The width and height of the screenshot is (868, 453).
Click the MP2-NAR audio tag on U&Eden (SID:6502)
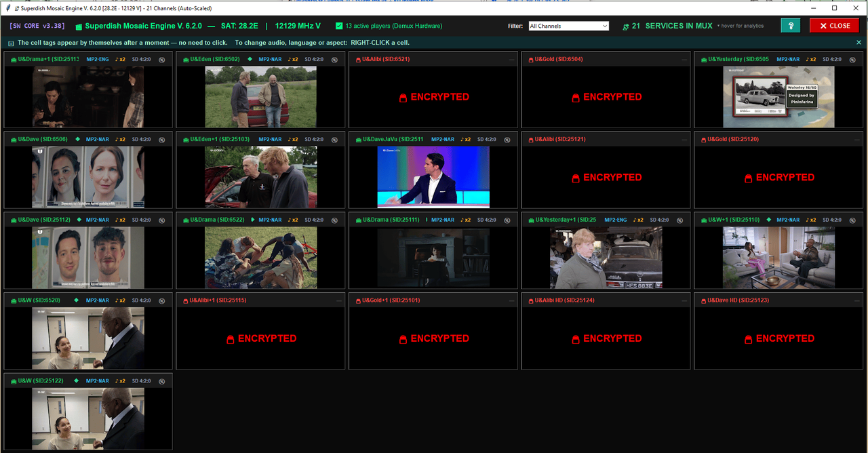click(x=270, y=60)
